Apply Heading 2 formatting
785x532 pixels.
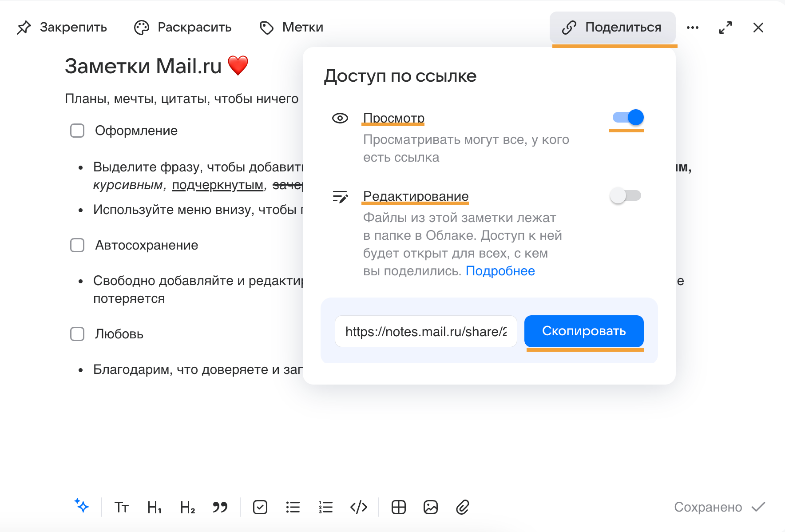[x=187, y=507]
